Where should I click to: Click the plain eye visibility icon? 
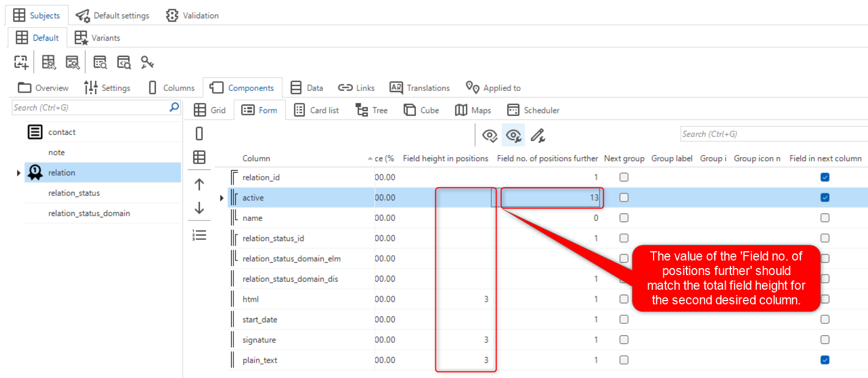490,135
